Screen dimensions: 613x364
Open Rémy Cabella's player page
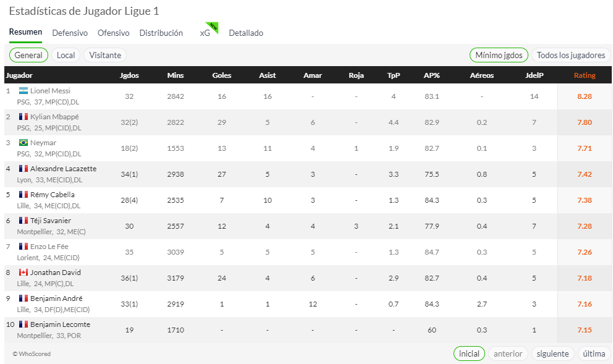(x=53, y=194)
